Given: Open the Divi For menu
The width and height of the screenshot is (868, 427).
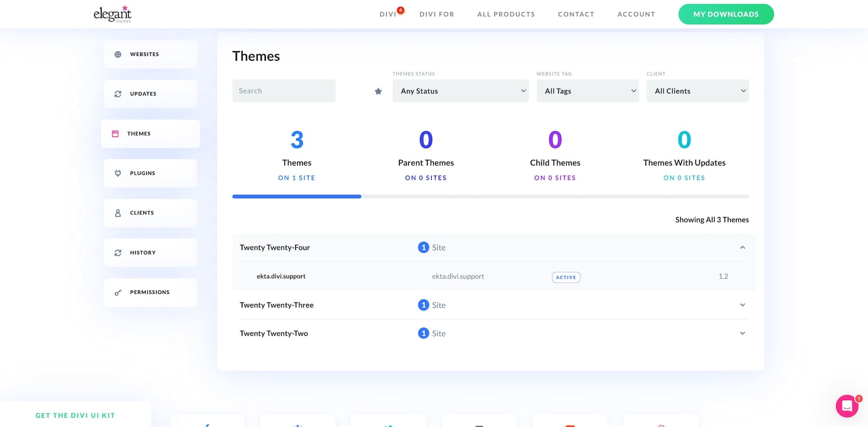Looking at the screenshot, I should point(437,14).
